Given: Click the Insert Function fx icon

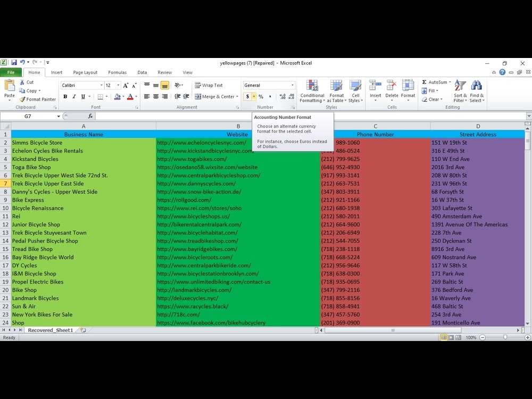Looking at the screenshot, I should [90, 116].
